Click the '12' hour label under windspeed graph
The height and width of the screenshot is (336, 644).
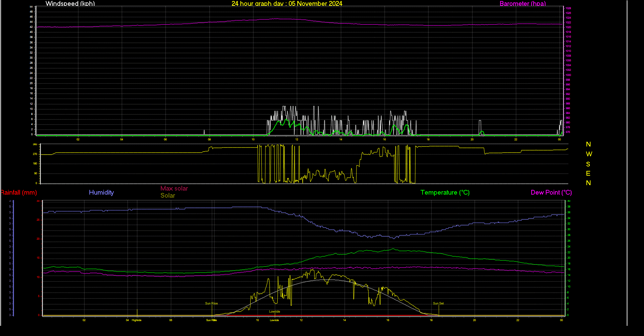pyautogui.click(x=297, y=139)
